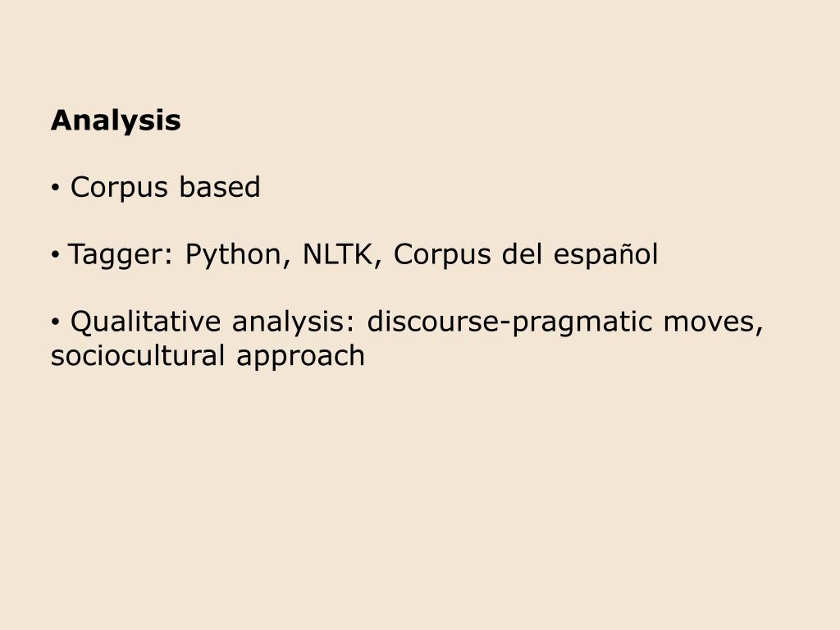The height and width of the screenshot is (630, 840).
Task: Select the word 'Python,' on the slide
Action: pos(238,255)
